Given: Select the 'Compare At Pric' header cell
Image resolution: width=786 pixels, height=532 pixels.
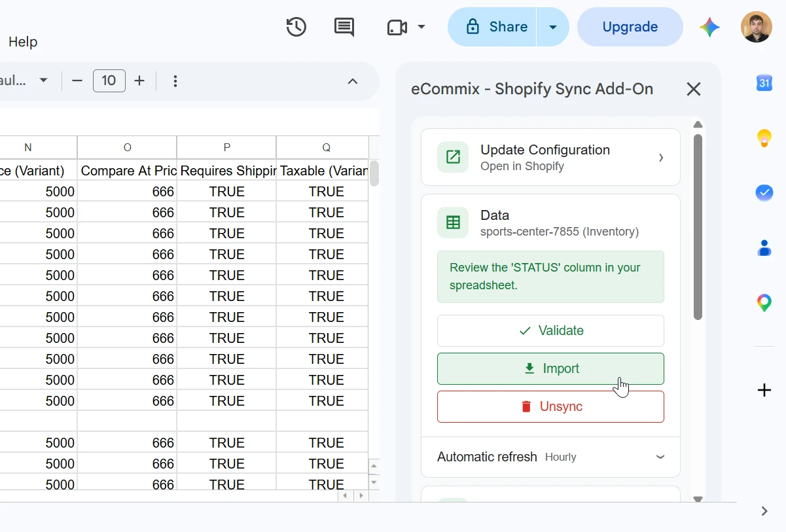Looking at the screenshot, I should pos(127,171).
